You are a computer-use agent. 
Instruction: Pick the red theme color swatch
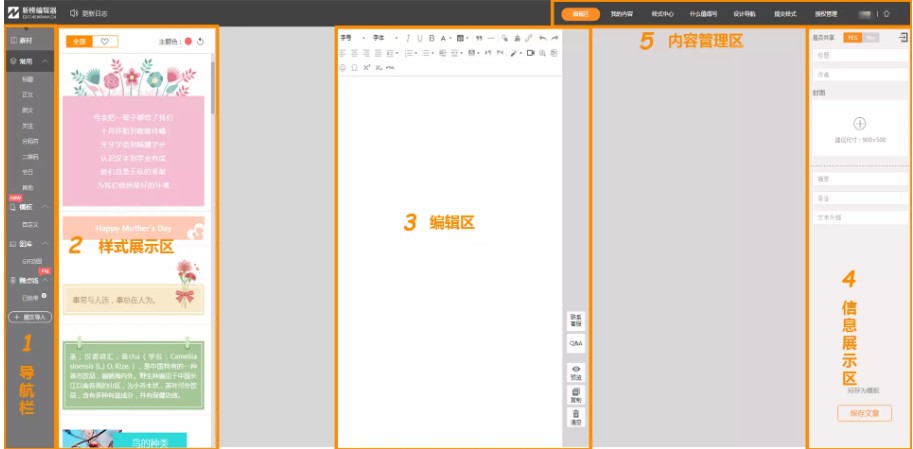coord(188,41)
